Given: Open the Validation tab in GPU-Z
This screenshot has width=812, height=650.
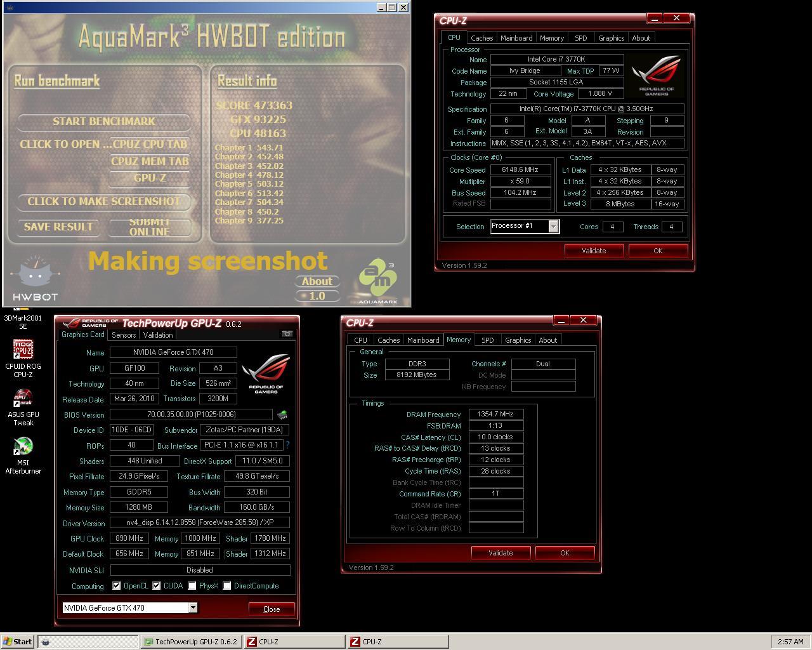Looking at the screenshot, I should point(158,335).
